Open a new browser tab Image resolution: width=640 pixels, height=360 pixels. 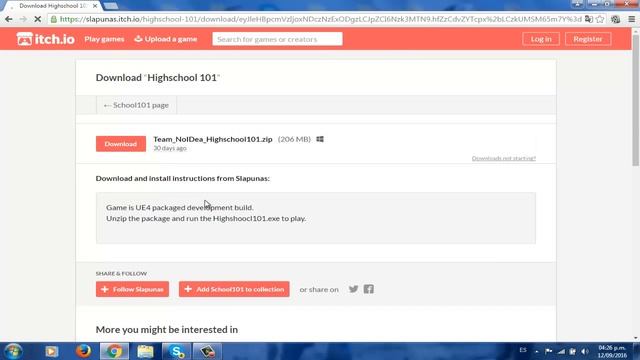tap(111, 6)
